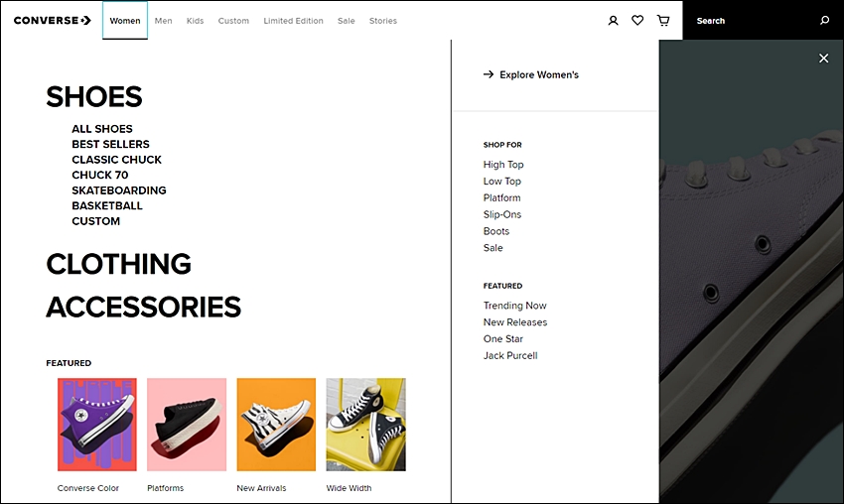Image resolution: width=844 pixels, height=504 pixels.
Task: Select the Women tab
Action: point(125,21)
